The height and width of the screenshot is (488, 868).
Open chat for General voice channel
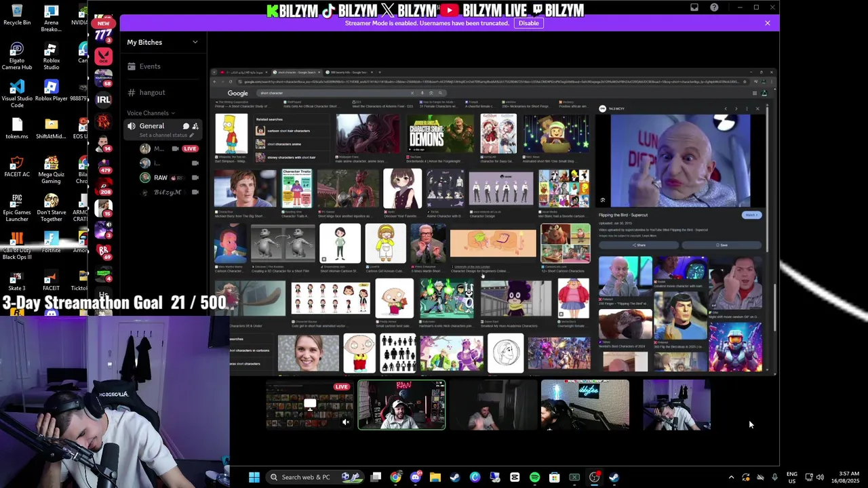coord(186,126)
